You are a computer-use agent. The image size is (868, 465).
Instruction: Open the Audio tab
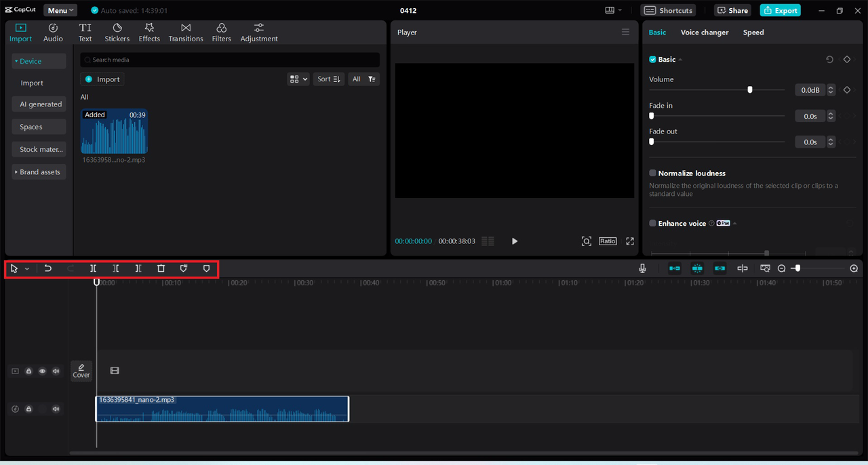53,33
